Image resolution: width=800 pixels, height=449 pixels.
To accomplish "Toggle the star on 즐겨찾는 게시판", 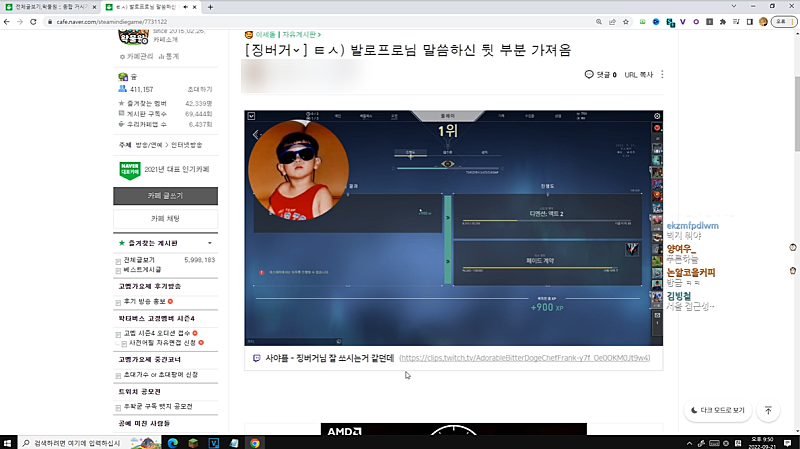I will tap(121, 243).
